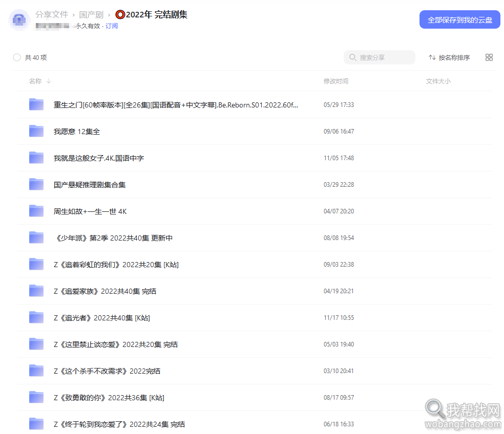504x434 pixels.
Task: Click Z《追着彩虹的我们》2022共20集 name
Action: 116,265
